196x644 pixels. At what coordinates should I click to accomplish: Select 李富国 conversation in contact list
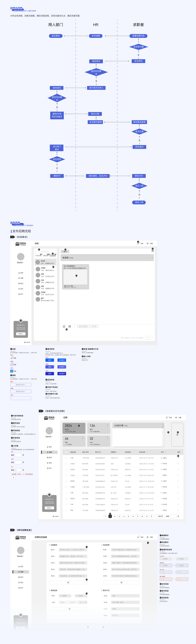point(46,269)
